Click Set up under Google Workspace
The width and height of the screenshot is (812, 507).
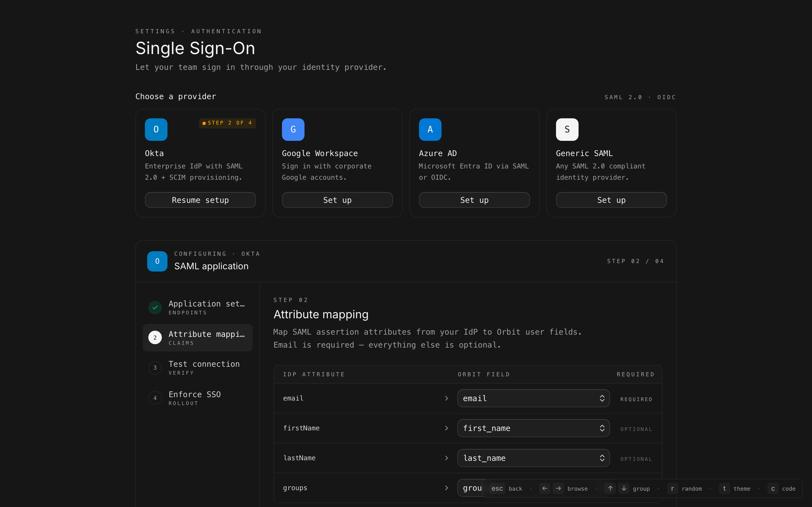click(337, 200)
